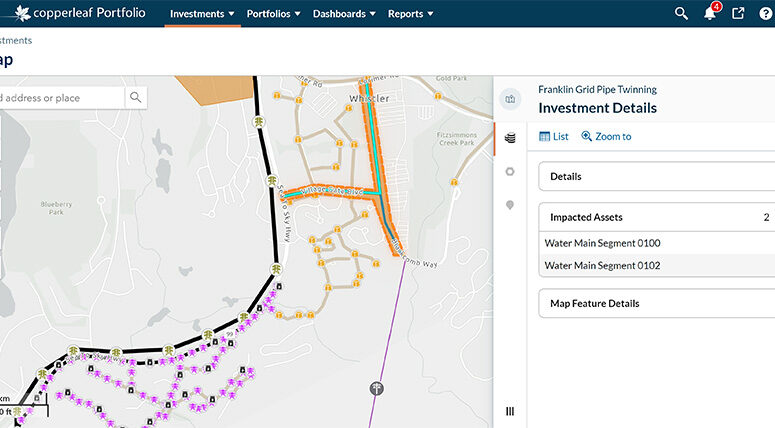Select the map panel icon beside Investment Details

[x=510, y=99]
